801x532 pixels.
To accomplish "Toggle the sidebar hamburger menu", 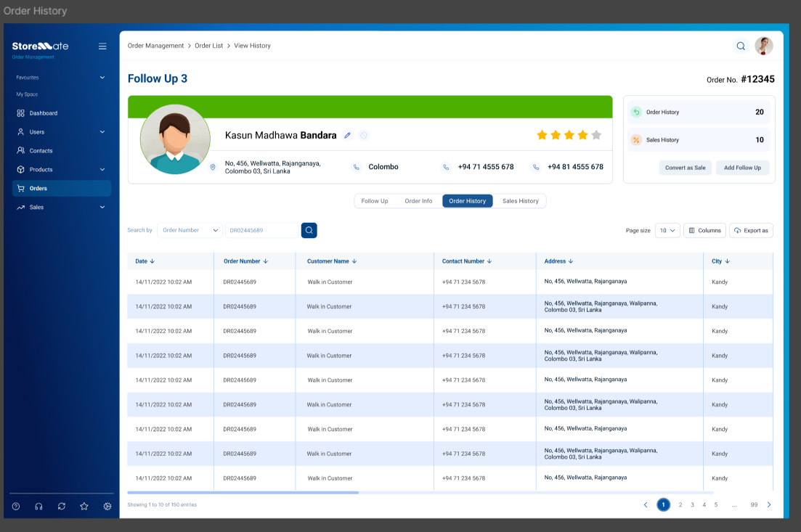I will coord(102,46).
